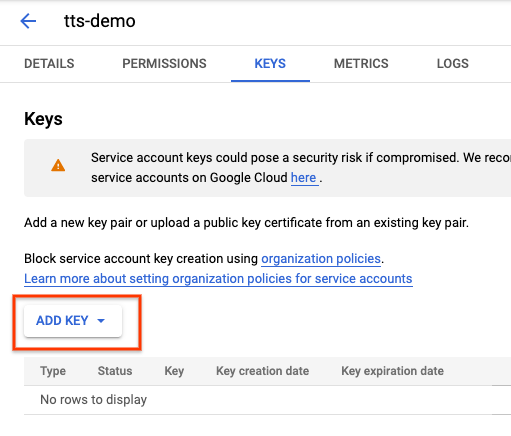Open Learn more about setting organization policies
This screenshot has width=511, height=436.
click(218, 279)
